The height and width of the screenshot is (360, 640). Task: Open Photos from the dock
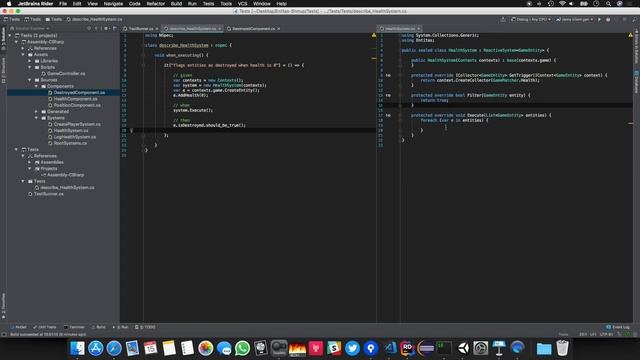[x=206, y=348]
